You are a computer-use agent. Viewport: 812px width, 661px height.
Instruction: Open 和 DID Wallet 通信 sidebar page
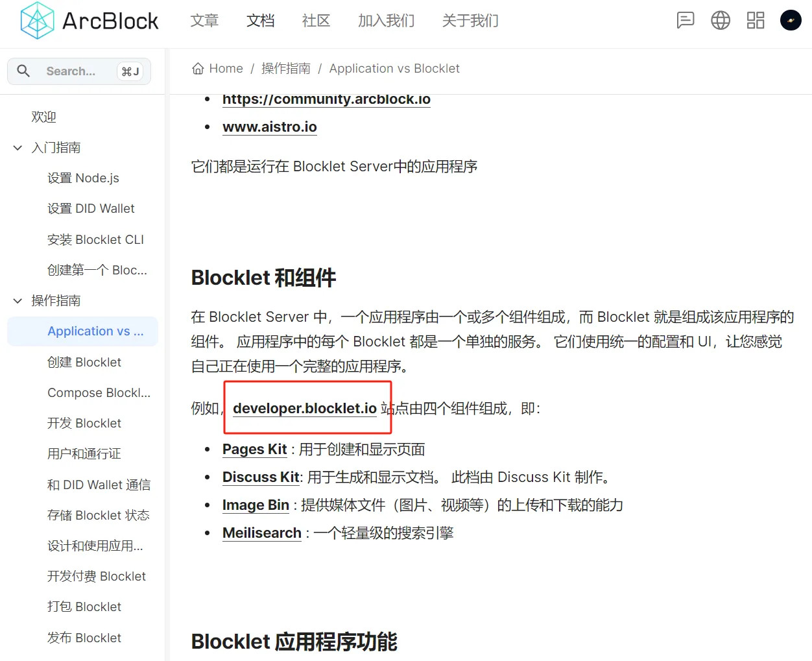(99, 485)
